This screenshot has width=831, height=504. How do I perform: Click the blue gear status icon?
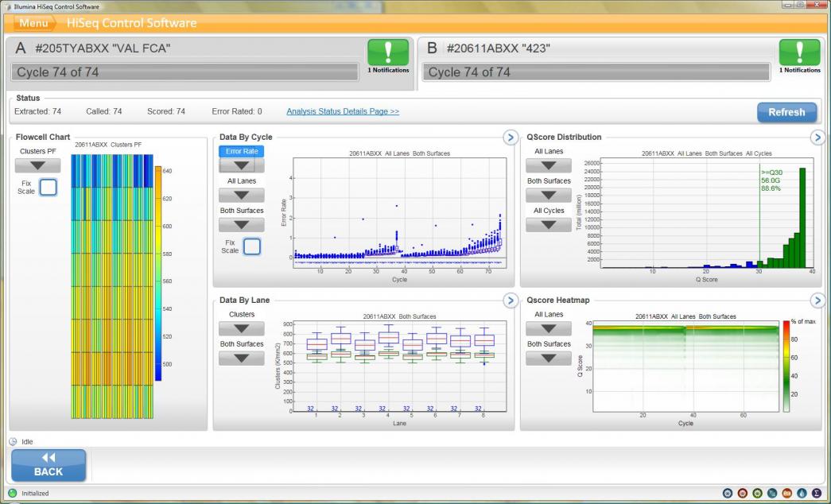728,493
